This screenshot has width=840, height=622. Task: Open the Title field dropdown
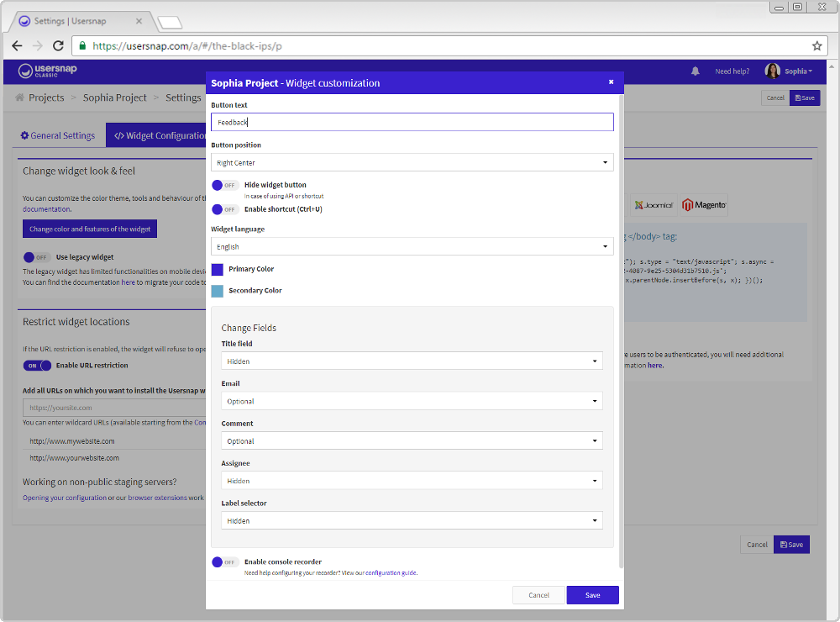[412, 361]
